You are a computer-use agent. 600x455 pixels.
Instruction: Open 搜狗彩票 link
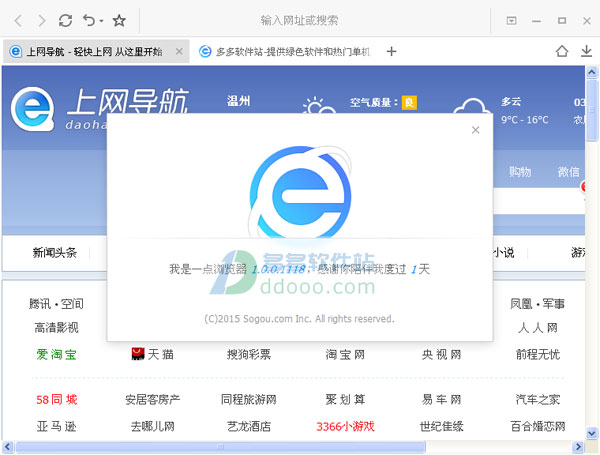tap(249, 354)
